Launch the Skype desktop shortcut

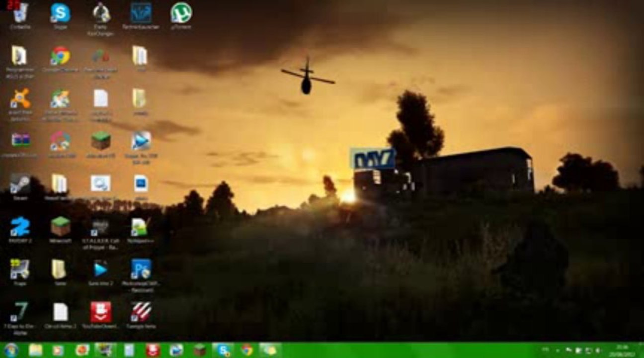pyautogui.click(x=60, y=13)
